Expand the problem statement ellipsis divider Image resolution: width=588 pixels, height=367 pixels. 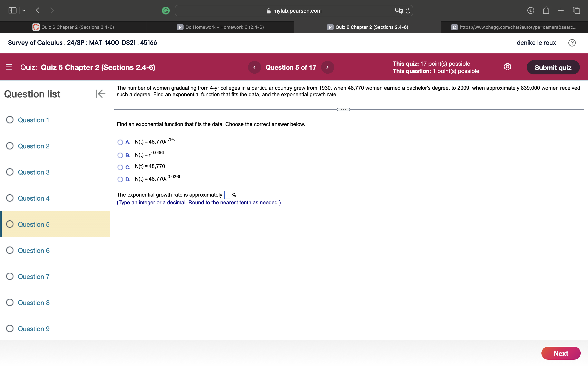click(x=343, y=109)
